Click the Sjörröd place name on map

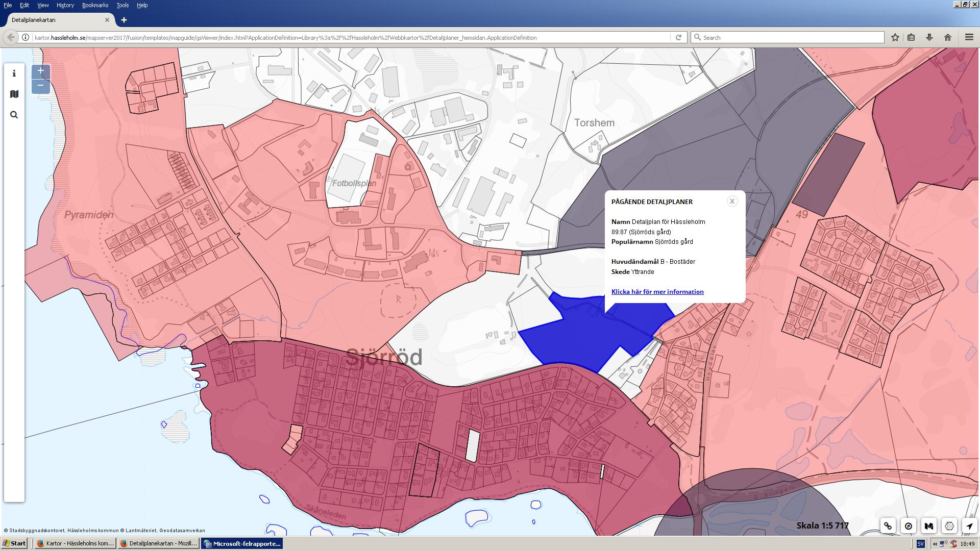(x=384, y=357)
